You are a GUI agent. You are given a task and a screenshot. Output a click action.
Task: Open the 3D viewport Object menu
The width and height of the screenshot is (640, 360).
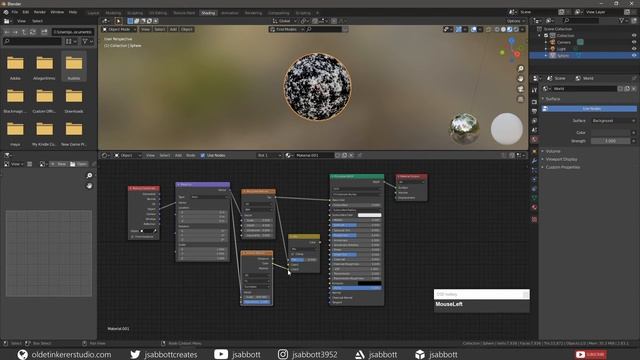click(x=187, y=29)
